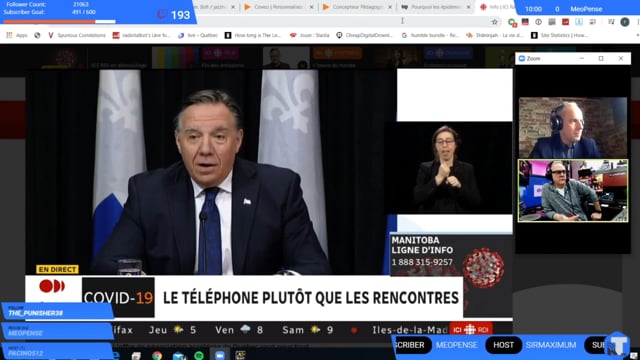
Task: Click the Radio-Canada logo beside COVID-19
Action: (52, 287)
